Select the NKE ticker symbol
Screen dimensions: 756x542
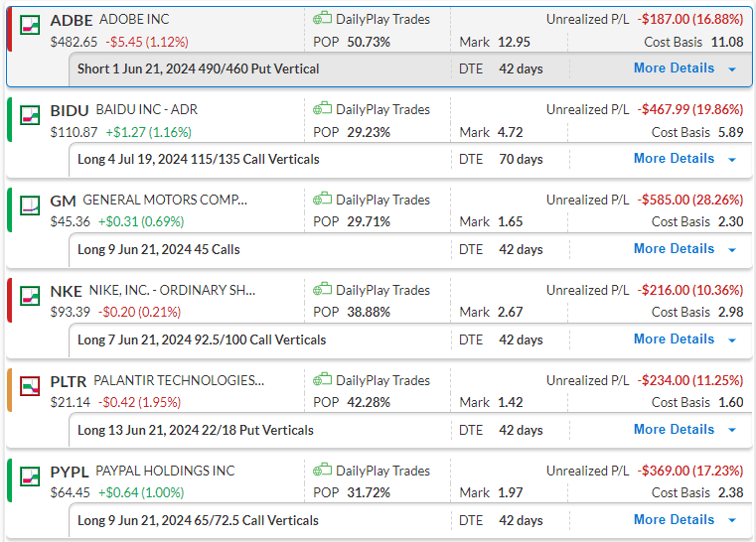tap(66, 292)
